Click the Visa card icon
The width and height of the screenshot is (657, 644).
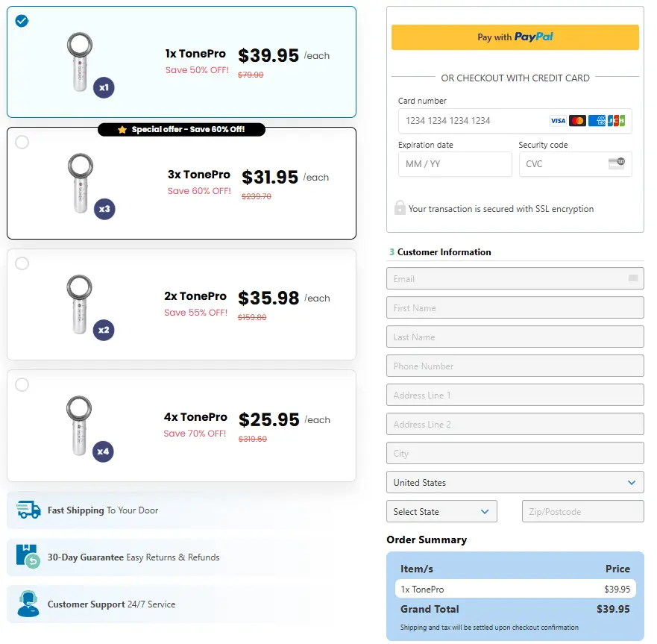click(x=558, y=120)
